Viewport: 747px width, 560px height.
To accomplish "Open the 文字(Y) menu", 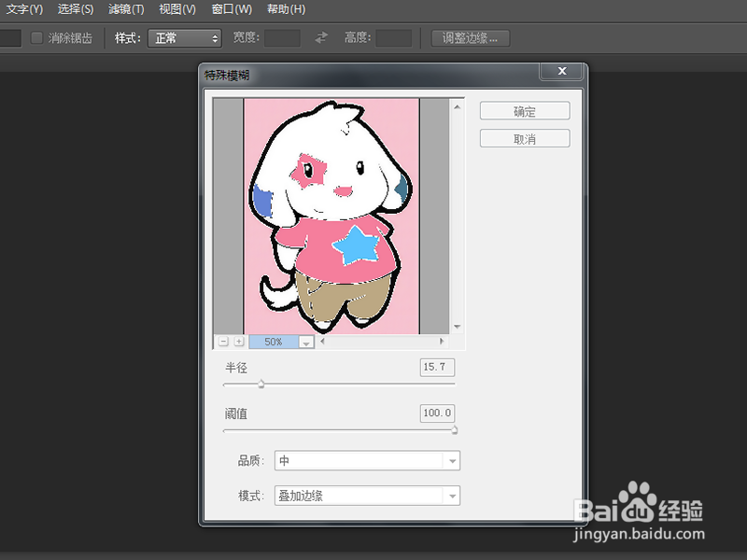I will coord(24,9).
